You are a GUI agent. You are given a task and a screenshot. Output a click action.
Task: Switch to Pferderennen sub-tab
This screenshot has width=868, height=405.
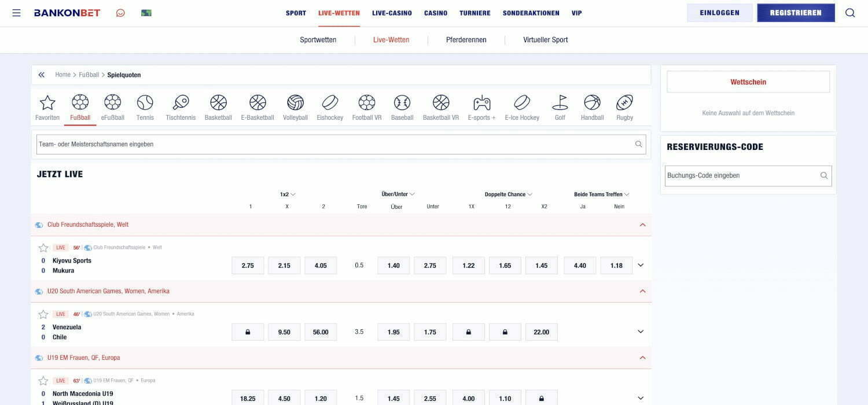click(x=466, y=40)
